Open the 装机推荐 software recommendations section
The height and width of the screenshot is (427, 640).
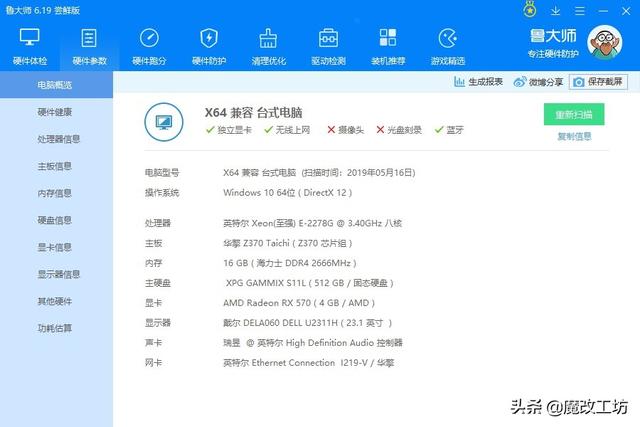pos(388,46)
